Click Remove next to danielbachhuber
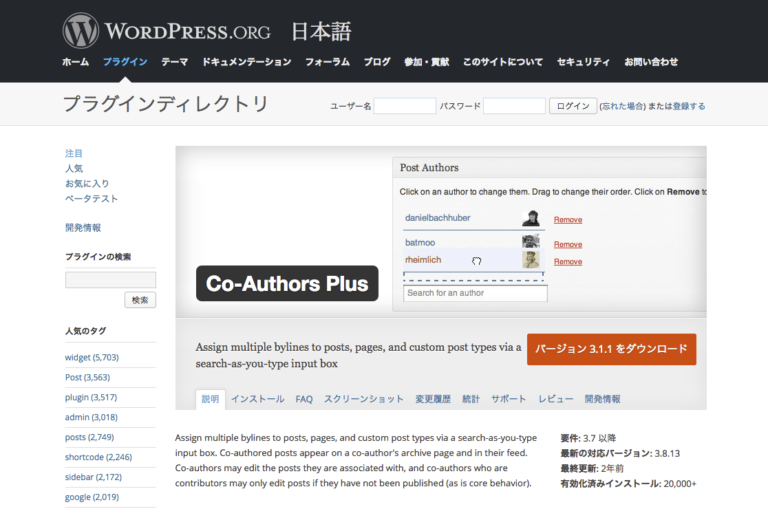Image resolution: width=768 pixels, height=509 pixels. point(568,219)
